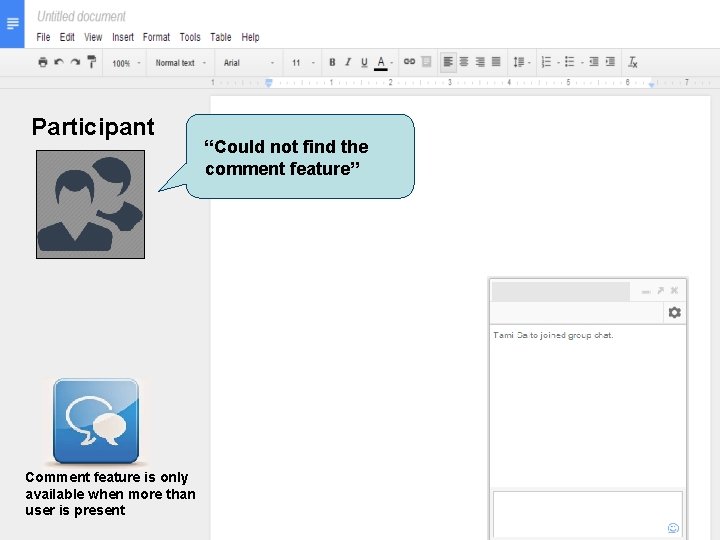Open the emoji smiley picker in chat
Viewport: 720px width, 540px height.
tap(673, 528)
